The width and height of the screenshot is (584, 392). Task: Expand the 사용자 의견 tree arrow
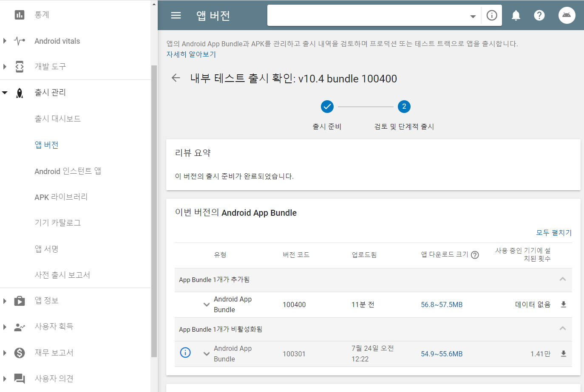[5, 379]
